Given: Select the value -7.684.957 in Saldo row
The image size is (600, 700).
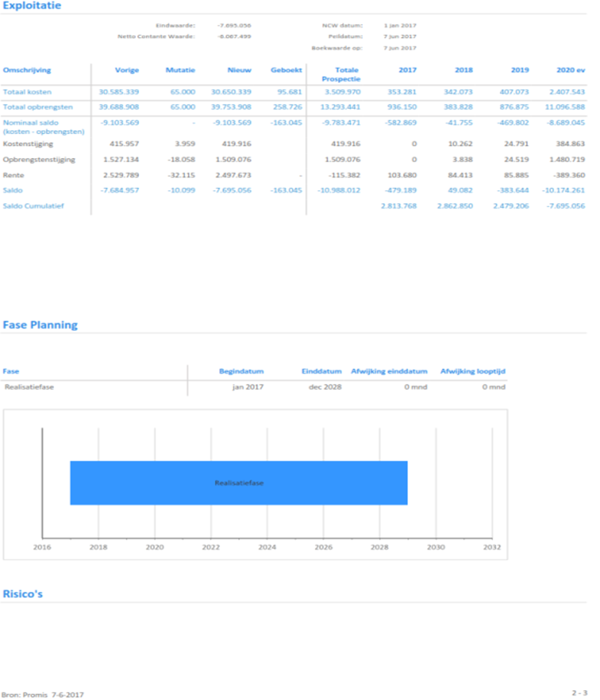Looking at the screenshot, I should coord(120,190).
